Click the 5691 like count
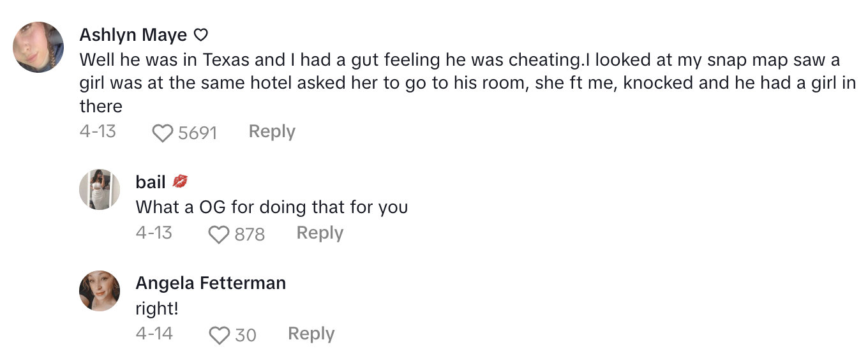 197,133
